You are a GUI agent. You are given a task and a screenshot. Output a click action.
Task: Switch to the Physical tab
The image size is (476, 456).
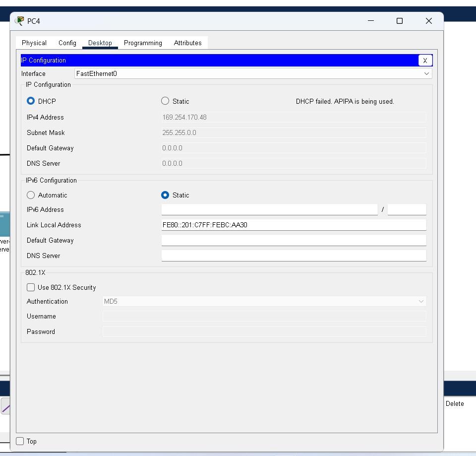[x=34, y=43]
